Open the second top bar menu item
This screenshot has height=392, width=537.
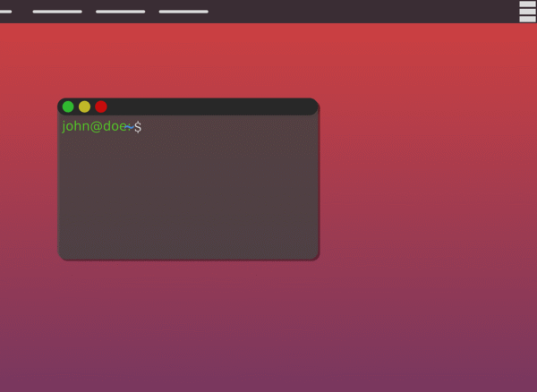point(57,12)
